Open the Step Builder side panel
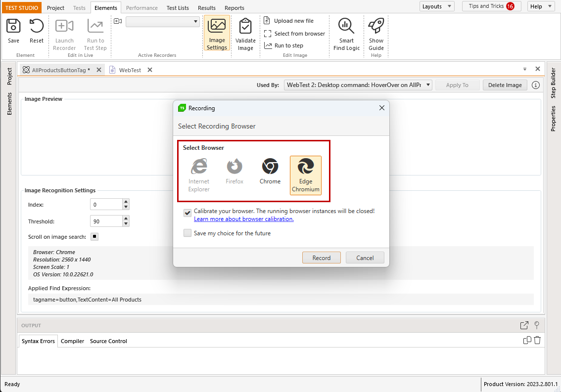 553,83
